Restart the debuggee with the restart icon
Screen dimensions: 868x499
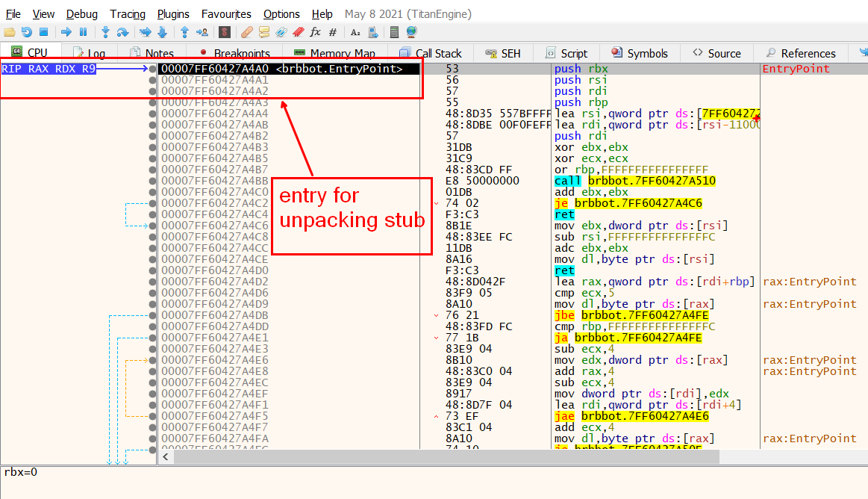coord(26,32)
